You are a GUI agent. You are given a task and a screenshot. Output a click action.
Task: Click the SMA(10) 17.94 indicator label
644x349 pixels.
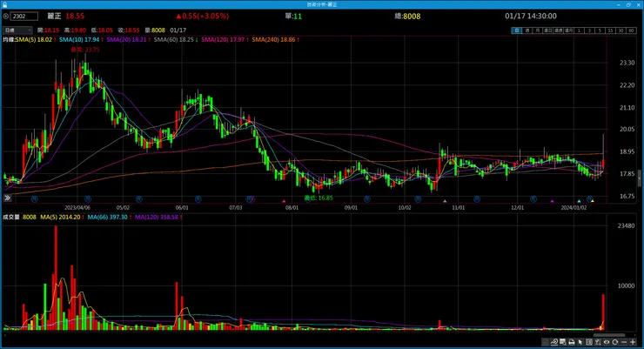coord(79,40)
